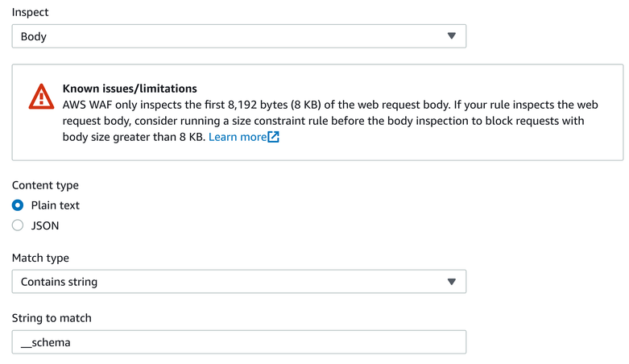Choose Plain text by clicking its label
The width and height of the screenshot is (629, 364).
coord(56,205)
